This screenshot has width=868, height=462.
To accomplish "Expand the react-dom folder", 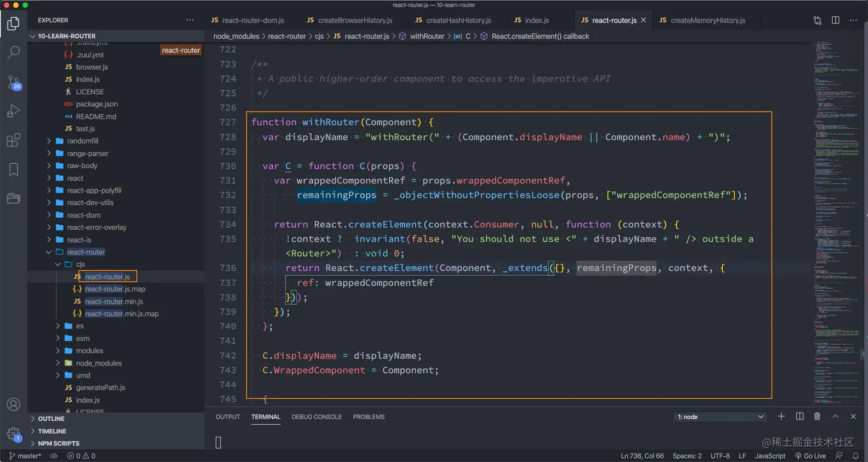I will pos(115,215).
